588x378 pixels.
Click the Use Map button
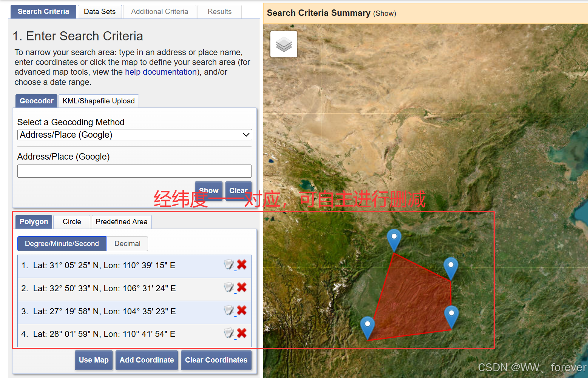94,360
